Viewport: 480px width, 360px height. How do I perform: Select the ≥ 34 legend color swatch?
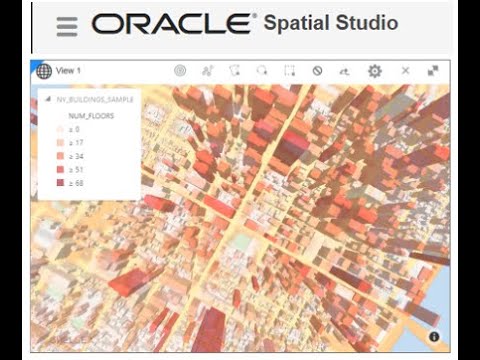point(60,156)
